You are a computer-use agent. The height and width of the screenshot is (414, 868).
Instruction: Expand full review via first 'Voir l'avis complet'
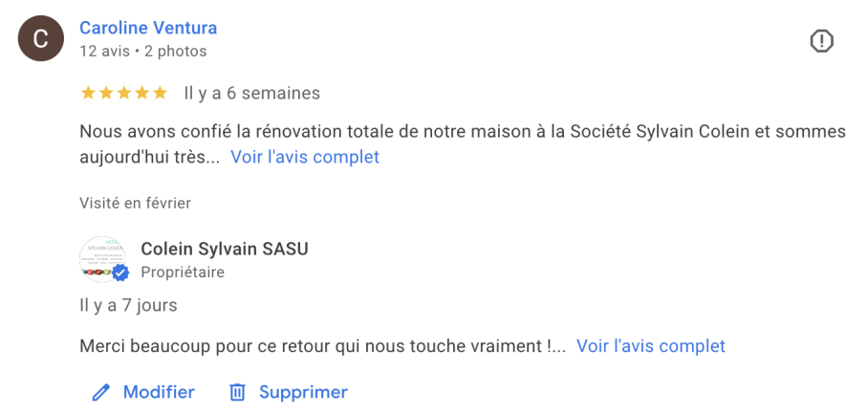point(304,157)
